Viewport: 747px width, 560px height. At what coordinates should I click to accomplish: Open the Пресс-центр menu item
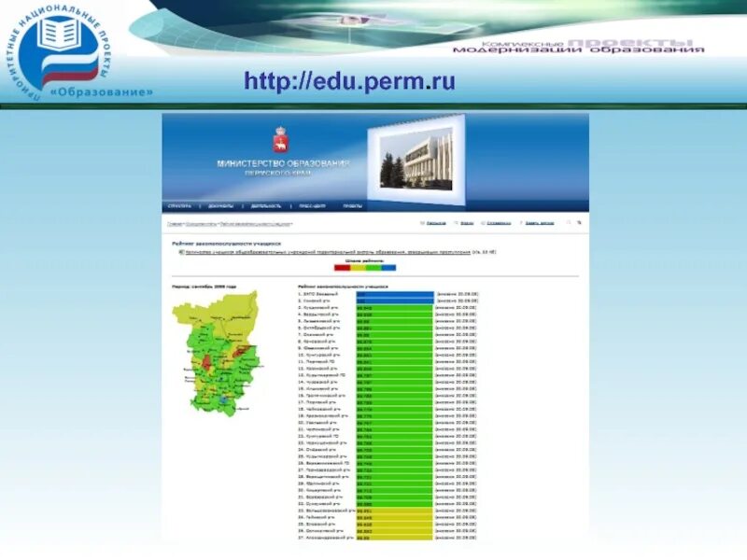(x=312, y=206)
